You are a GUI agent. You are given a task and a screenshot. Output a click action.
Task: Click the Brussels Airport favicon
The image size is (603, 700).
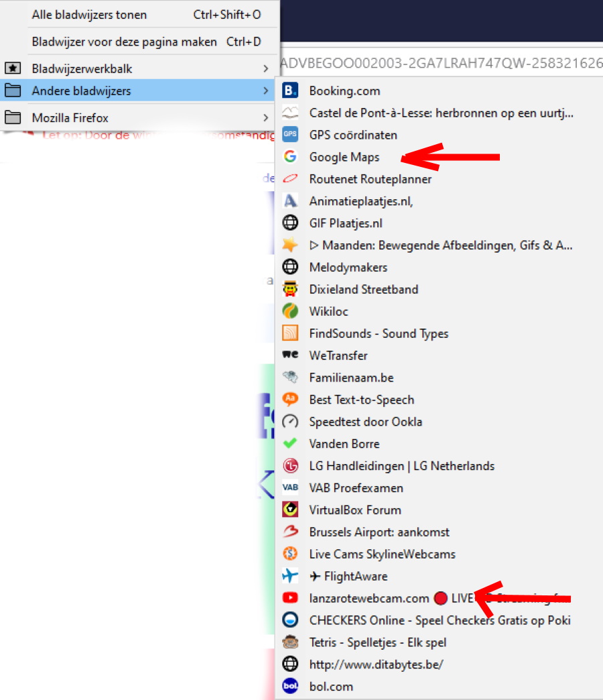290,531
